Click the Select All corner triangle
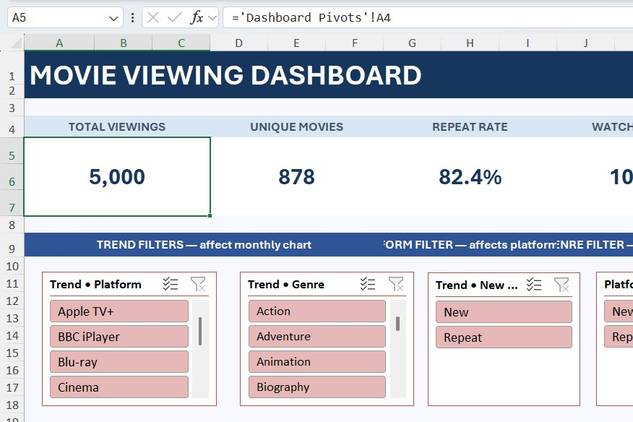The height and width of the screenshot is (422, 633). 16,43
